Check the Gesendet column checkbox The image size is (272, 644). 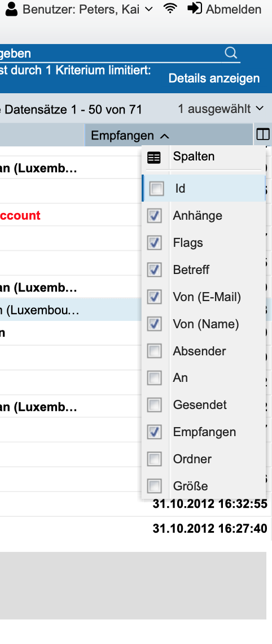[x=154, y=405]
